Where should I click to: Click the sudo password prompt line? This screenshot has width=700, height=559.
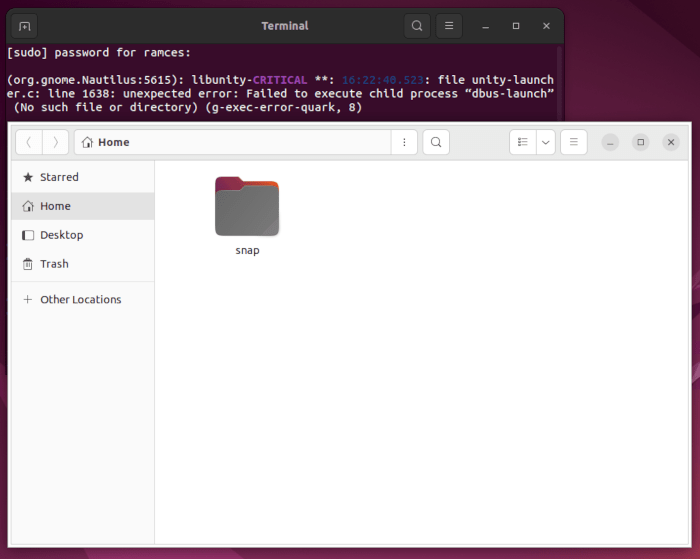99,53
